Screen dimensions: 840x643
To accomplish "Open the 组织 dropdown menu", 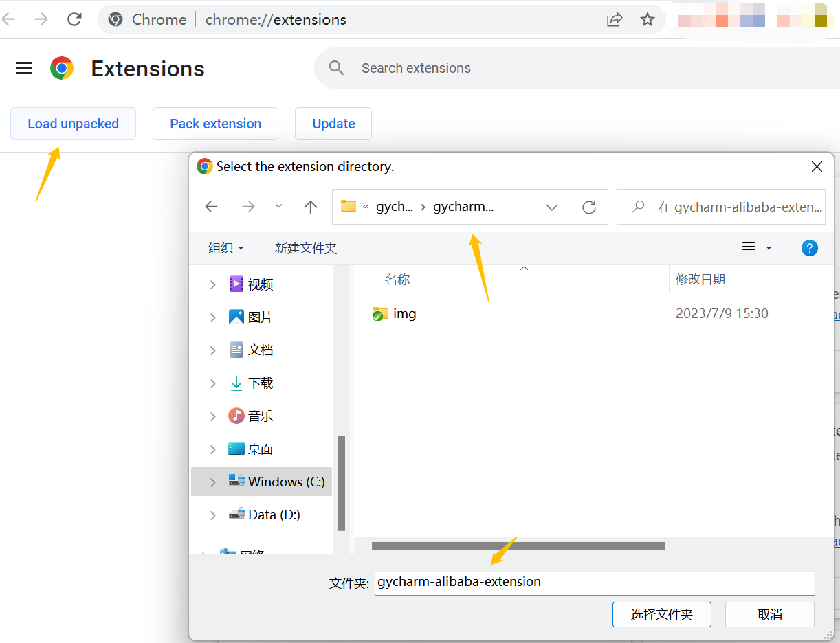I will [x=226, y=248].
